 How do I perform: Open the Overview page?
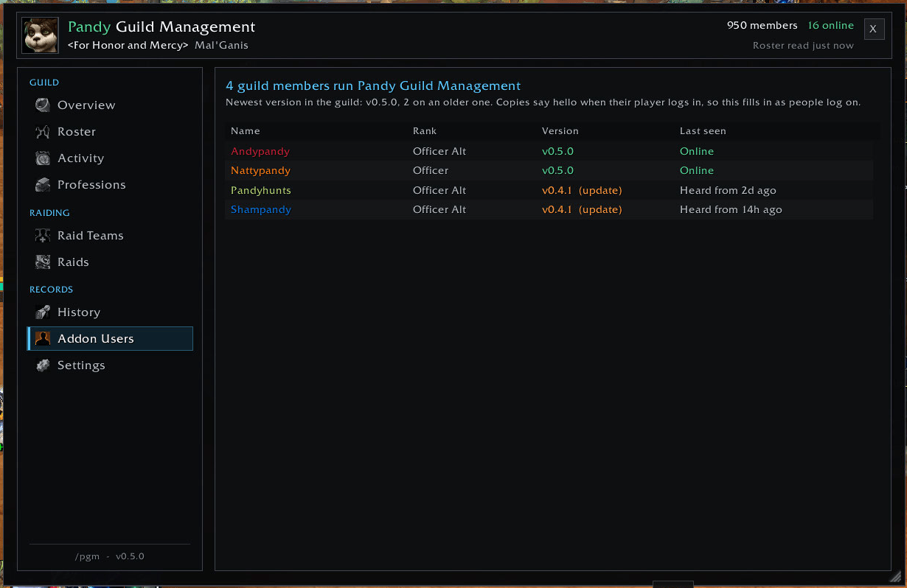110,105
